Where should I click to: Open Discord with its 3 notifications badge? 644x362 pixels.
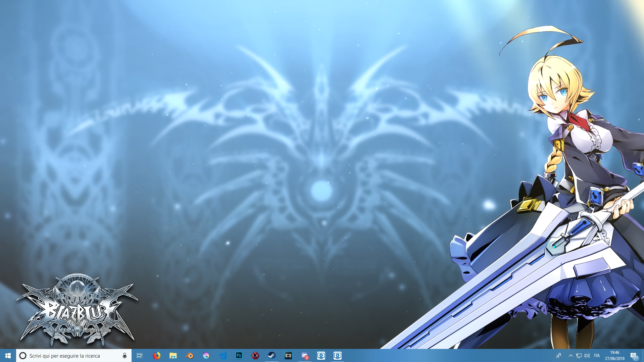[x=304, y=356]
